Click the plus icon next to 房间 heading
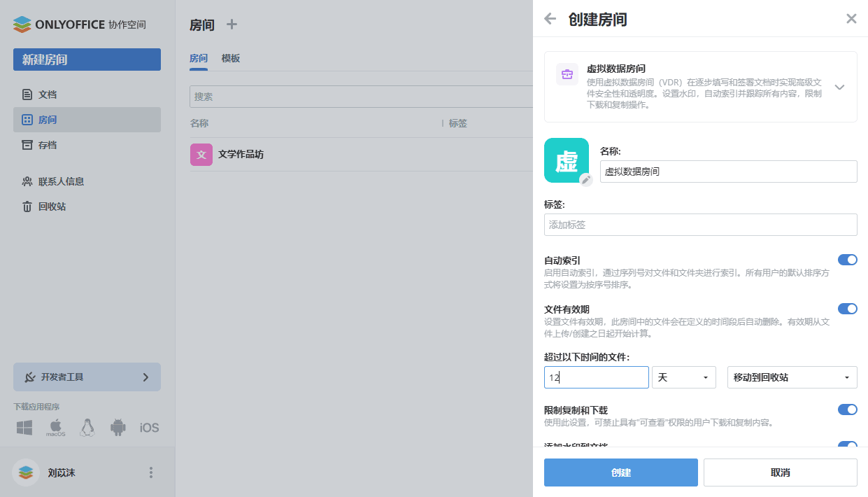868x497 pixels. tap(232, 24)
